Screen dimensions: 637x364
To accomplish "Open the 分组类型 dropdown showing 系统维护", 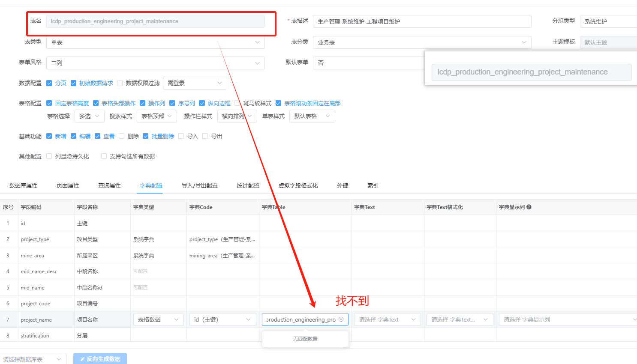I will 608,21.
